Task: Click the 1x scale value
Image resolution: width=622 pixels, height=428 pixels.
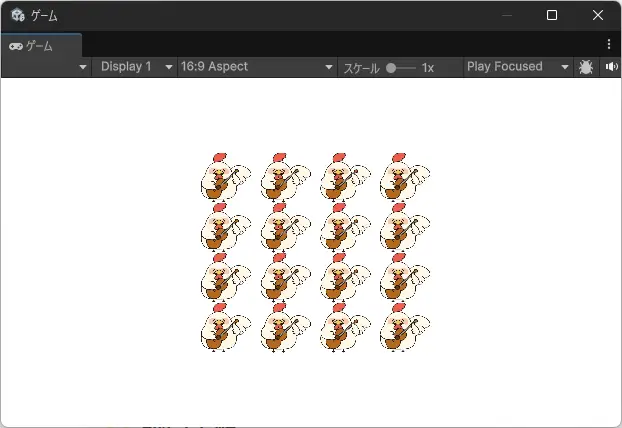Action: click(428, 68)
